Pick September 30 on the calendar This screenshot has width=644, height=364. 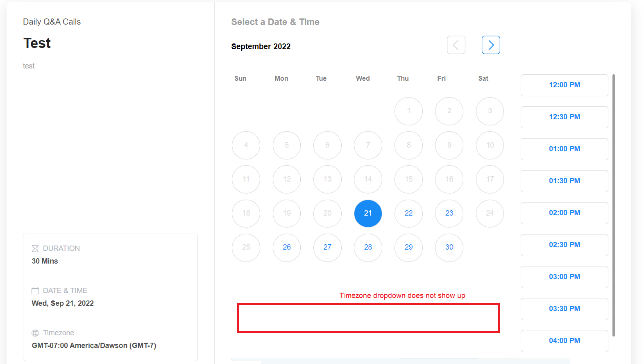(449, 247)
